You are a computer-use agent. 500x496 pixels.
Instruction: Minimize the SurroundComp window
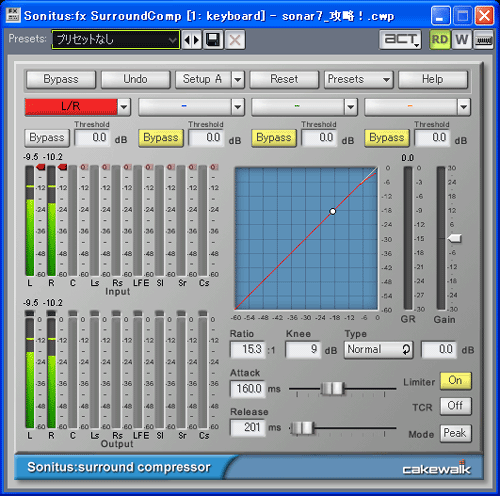click(x=441, y=15)
